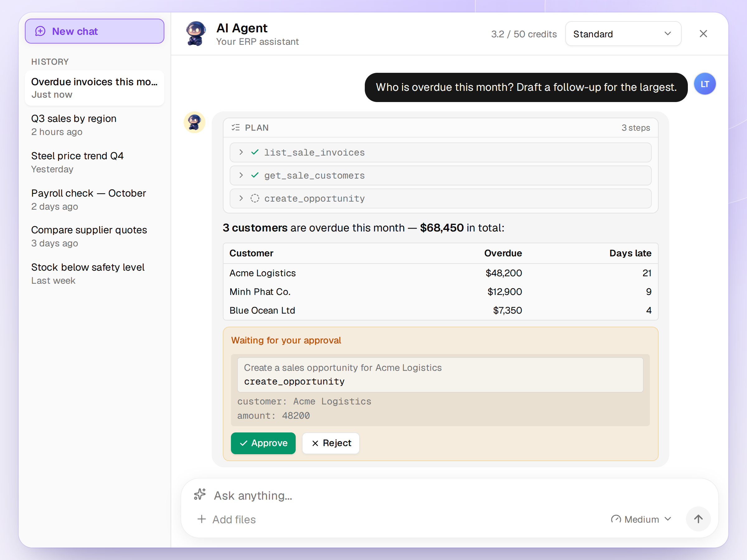
Task: Send the message with the arrow button
Action: [698, 519]
